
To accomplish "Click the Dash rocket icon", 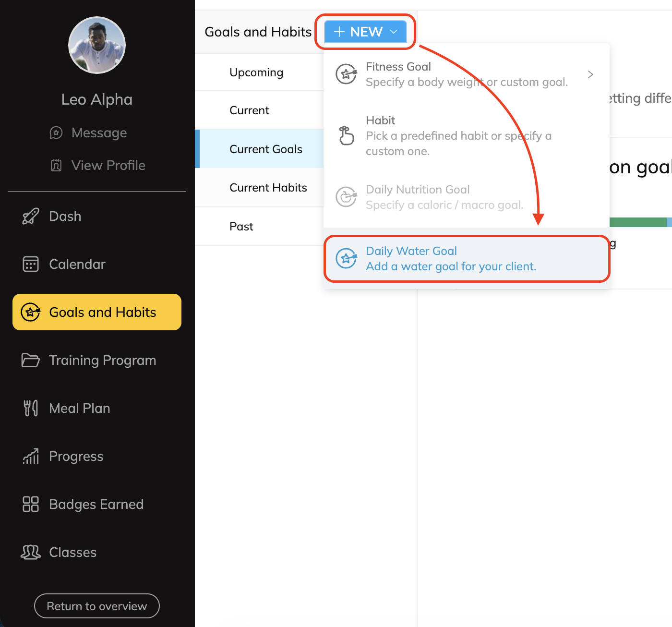I will click(x=30, y=217).
